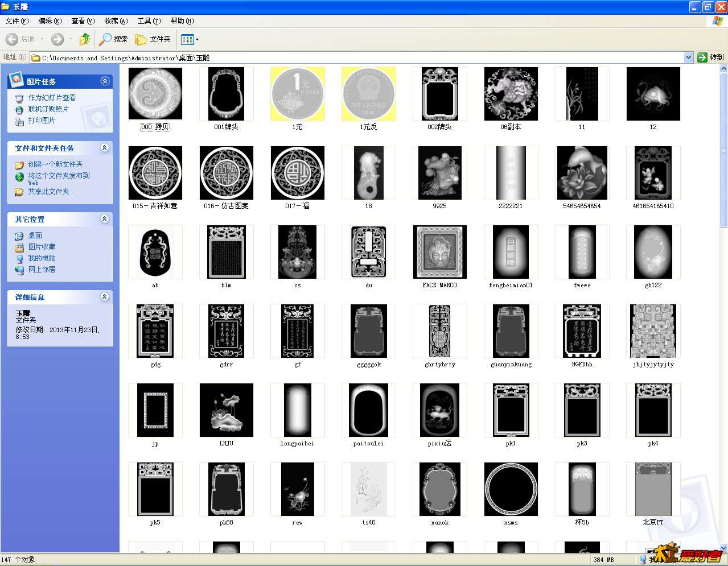Click the Back navigation arrow icon
728x566 pixels.
[x=11, y=39]
